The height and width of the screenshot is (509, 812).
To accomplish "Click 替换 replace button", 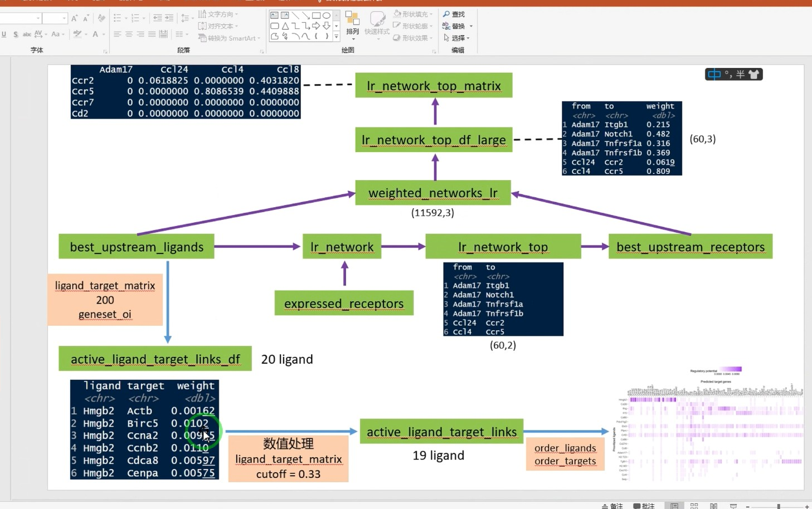I will (458, 26).
